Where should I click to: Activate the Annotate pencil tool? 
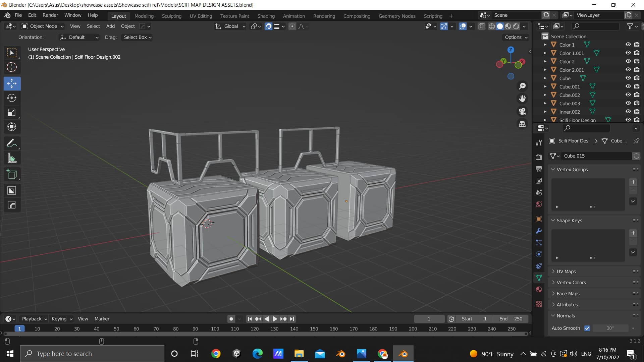pyautogui.click(x=12, y=143)
